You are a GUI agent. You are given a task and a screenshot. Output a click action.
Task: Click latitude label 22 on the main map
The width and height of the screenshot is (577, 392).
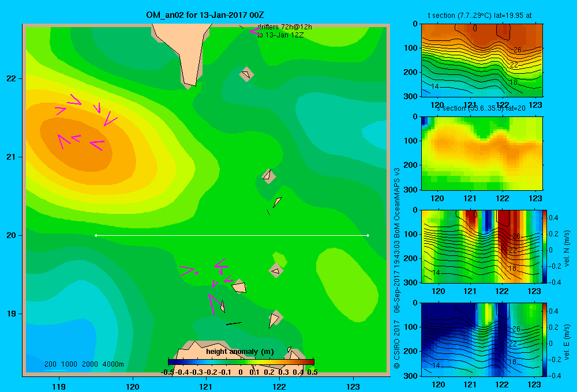tap(12, 79)
